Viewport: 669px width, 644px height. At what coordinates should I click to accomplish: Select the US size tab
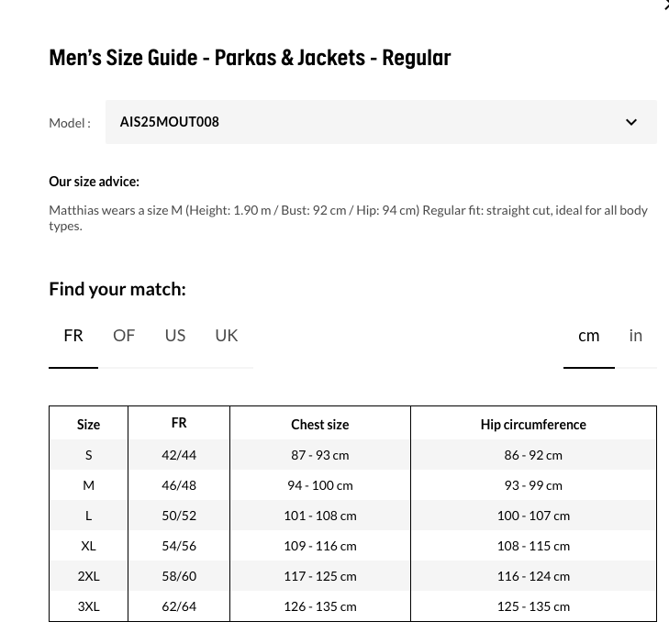tap(175, 336)
